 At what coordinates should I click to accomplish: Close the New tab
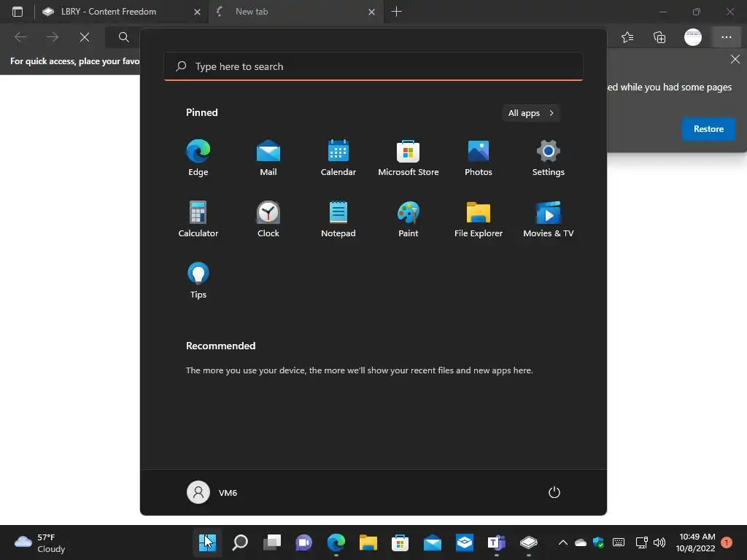371,12
